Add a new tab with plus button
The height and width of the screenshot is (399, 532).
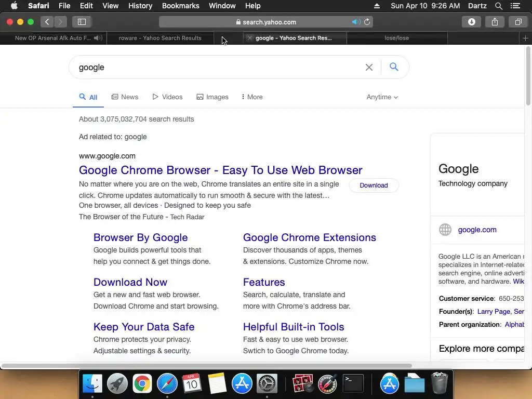525,38
